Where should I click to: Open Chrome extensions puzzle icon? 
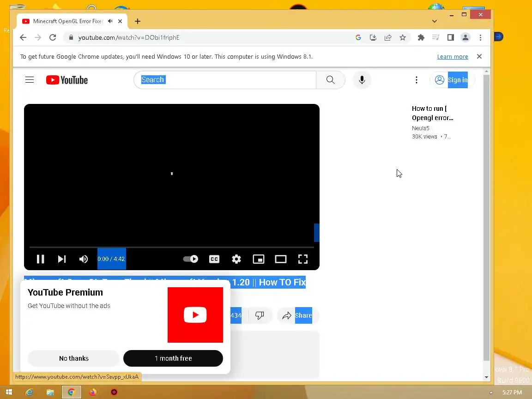point(421,37)
